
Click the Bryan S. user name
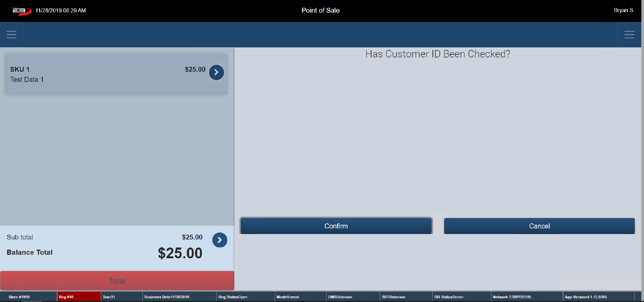pos(624,10)
